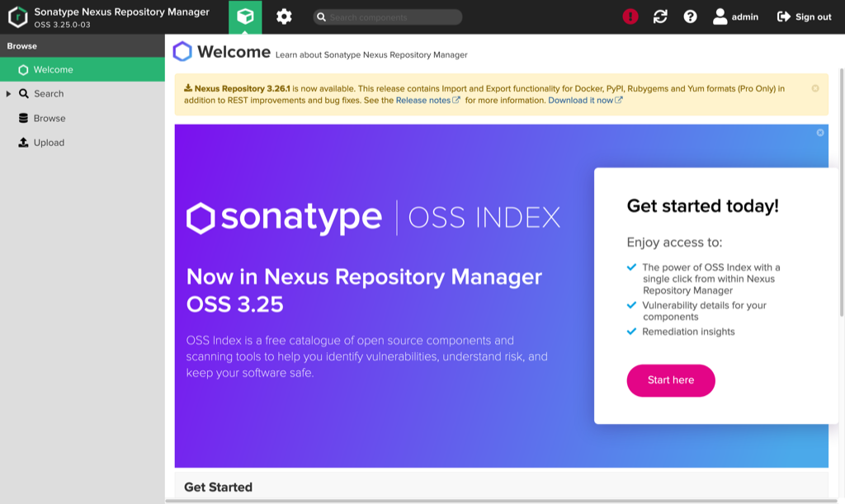Click the Upload icon in sidebar
The width and height of the screenshot is (845, 504).
point(23,142)
